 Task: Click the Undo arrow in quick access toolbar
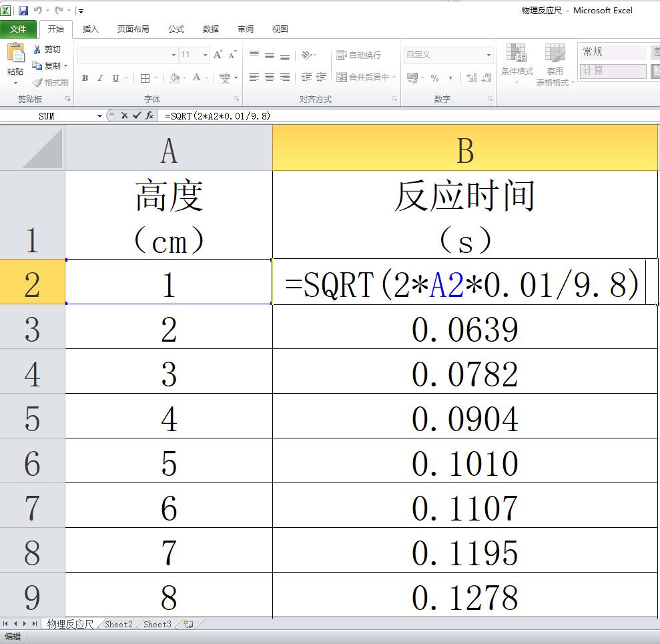click(38, 10)
